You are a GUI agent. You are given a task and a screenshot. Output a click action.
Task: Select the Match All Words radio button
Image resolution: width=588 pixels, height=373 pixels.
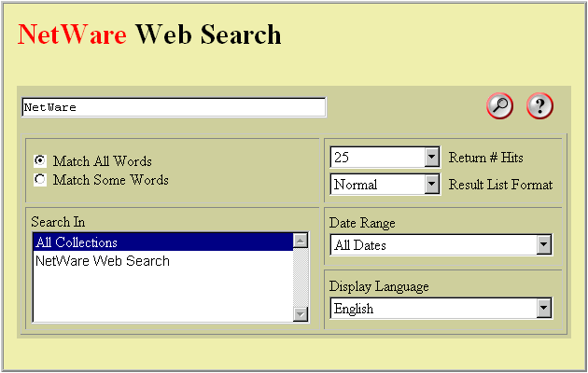40,160
